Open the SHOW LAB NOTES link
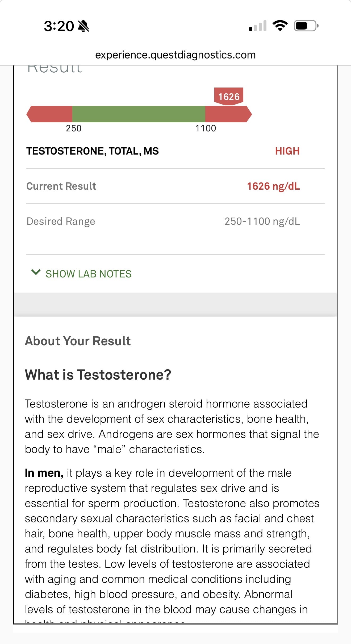The image size is (351, 644). tap(89, 274)
